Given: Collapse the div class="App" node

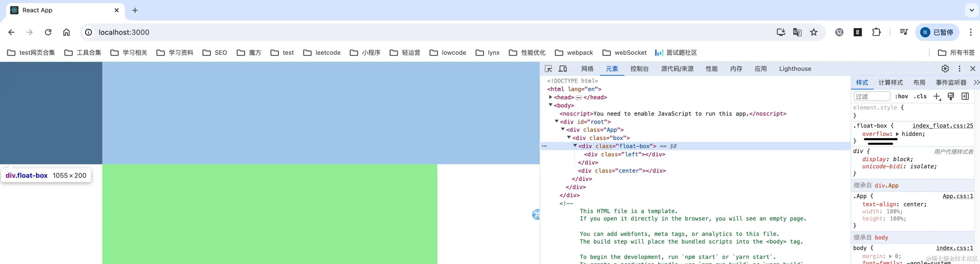Looking at the screenshot, I should [563, 129].
